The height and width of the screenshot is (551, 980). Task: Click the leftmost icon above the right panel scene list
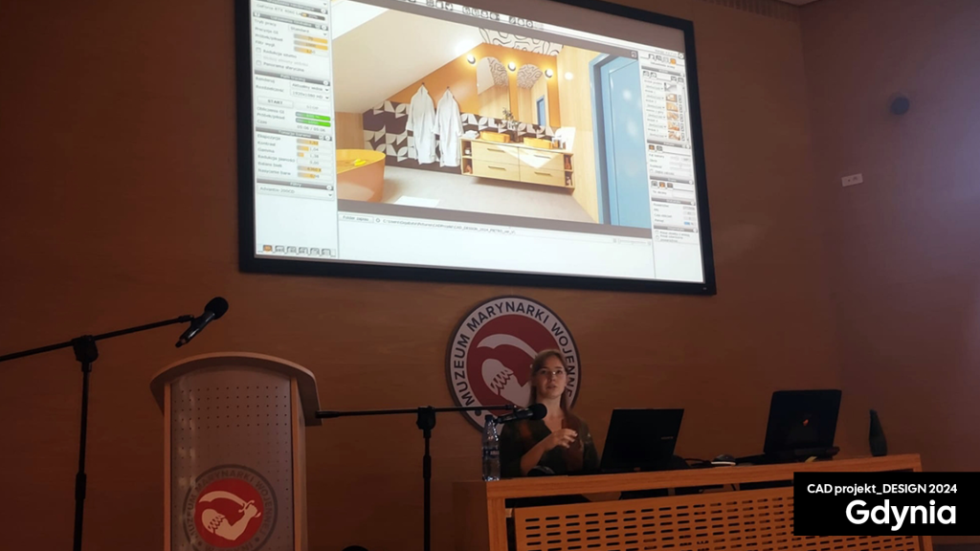tap(646, 73)
